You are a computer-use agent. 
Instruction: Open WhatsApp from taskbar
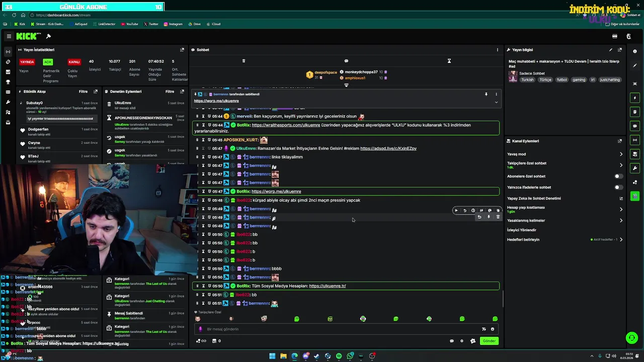coord(350,356)
